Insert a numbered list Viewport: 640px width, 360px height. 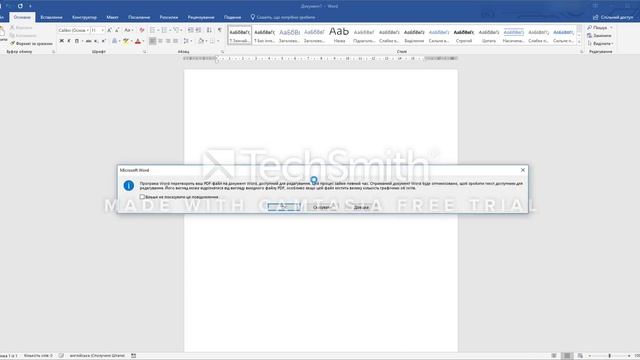[x=164, y=30]
